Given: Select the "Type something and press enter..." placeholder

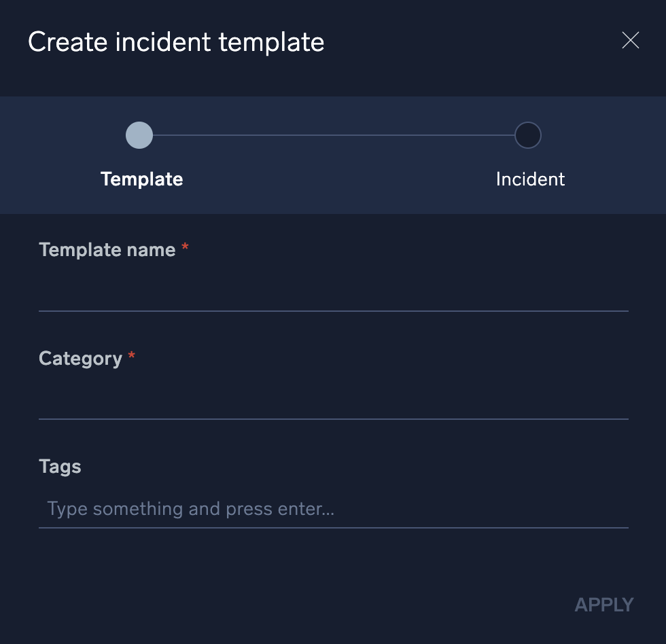Looking at the screenshot, I should (x=190, y=509).
